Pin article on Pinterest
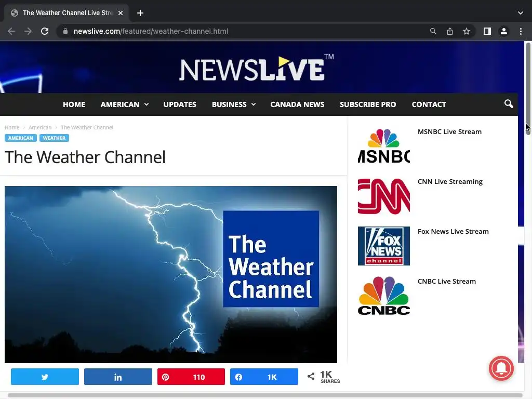The height and width of the screenshot is (399, 532). tap(191, 377)
